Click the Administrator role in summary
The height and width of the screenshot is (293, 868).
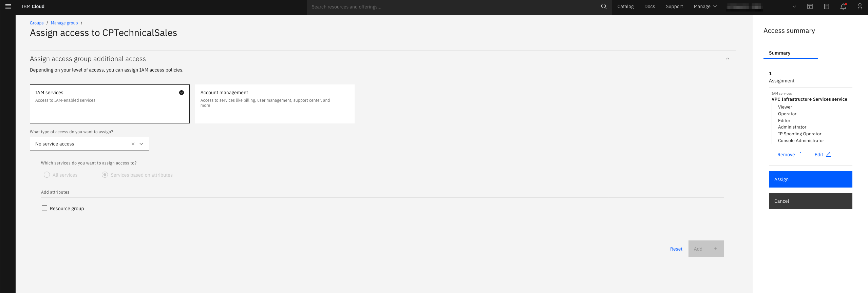click(x=792, y=127)
